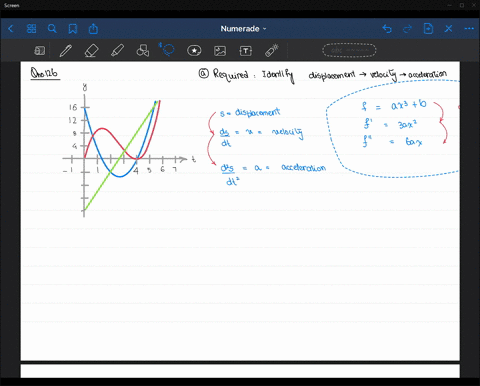Undo the last stroke

tap(387, 29)
